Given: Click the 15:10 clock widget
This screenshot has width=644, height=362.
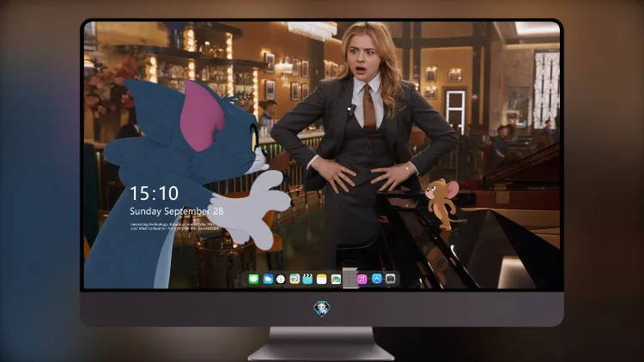Looking at the screenshot, I should click(x=155, y=193).
